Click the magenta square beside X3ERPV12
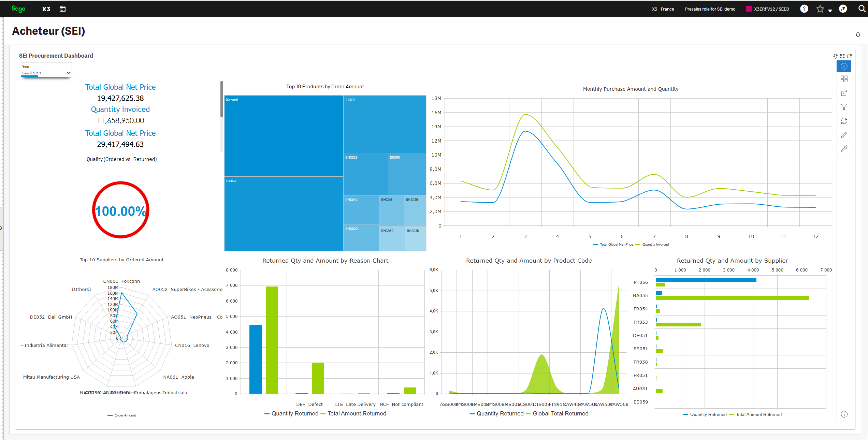Viewport: 868px width, 440px height. pyautogui.click(x=749, y=9)
